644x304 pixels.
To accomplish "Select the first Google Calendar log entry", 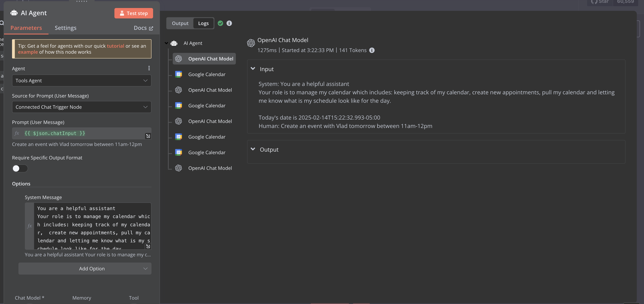I will pos(204,74).
